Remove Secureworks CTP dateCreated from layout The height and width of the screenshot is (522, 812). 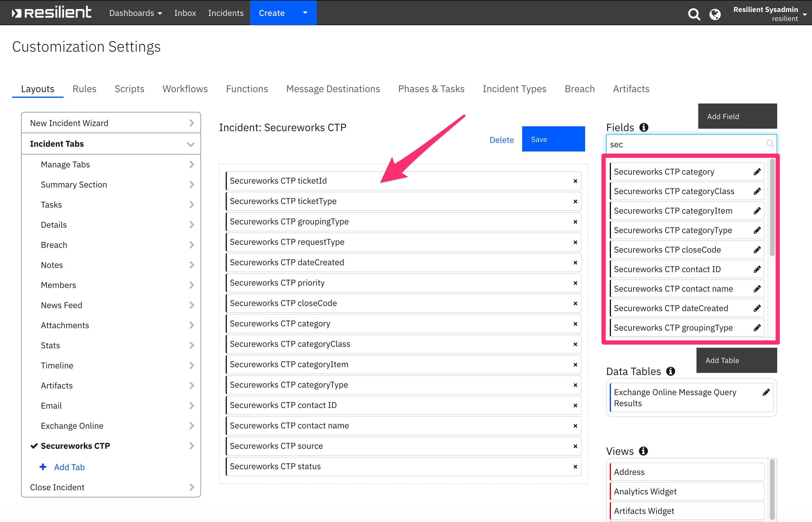click(575, 263)
